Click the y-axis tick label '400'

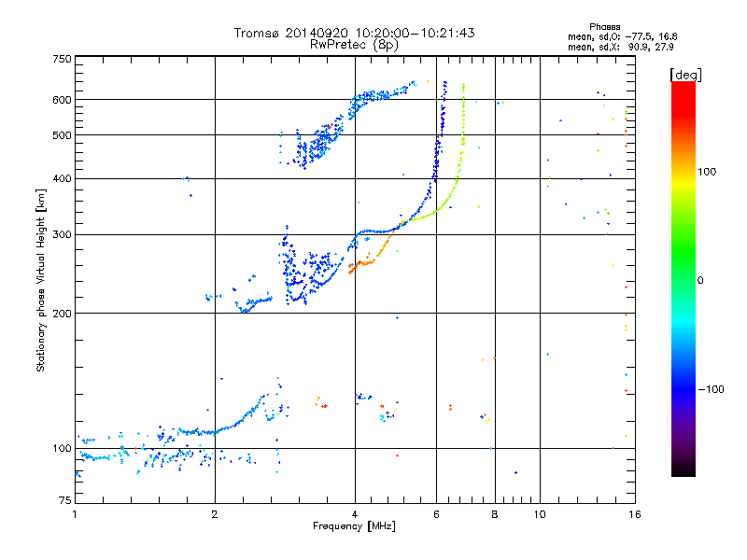62,179
